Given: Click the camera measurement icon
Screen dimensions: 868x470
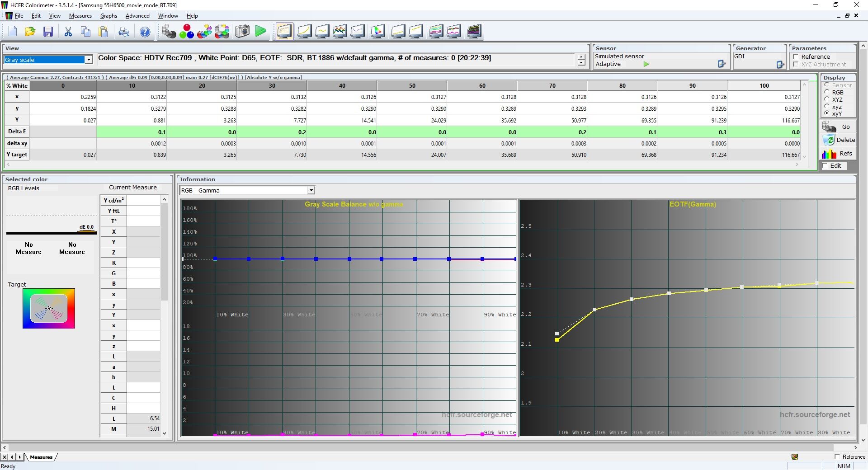Looking at the screenshot, I should 242,31.
